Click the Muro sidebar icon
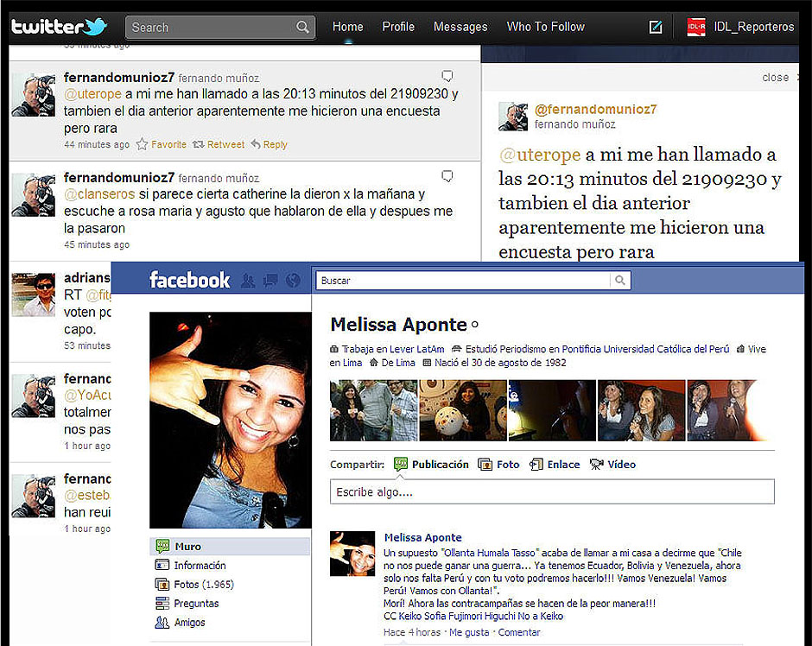The height and width of the screenshot is (646, 812). point(162,546)
